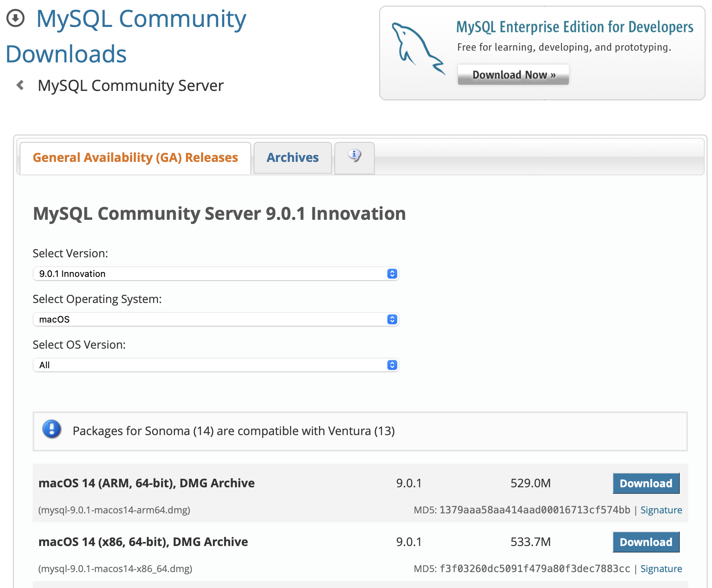712x588 pixels.
Task: Click the back chevron beside MySQL Community Server
Action: (x=20, y=85)
